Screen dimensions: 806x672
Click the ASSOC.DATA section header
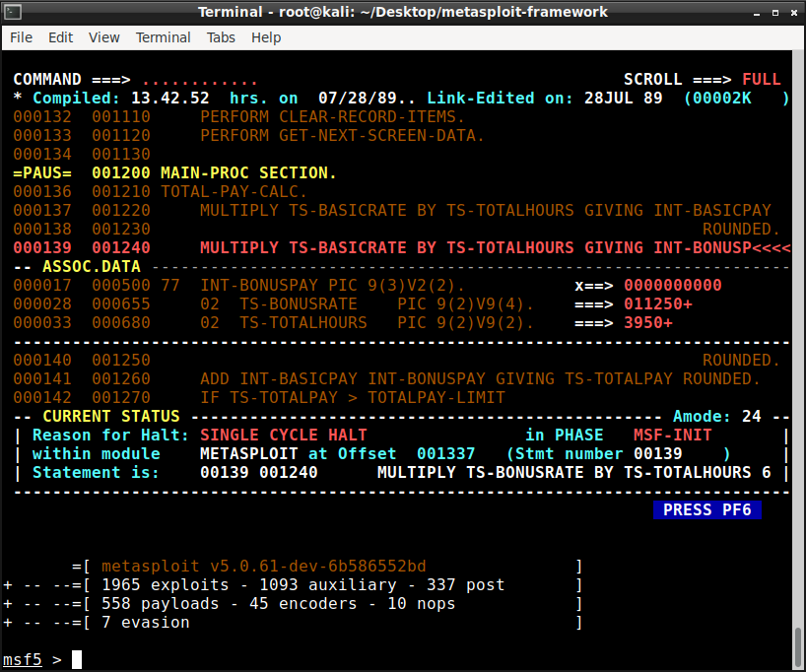tap(92, 267)
